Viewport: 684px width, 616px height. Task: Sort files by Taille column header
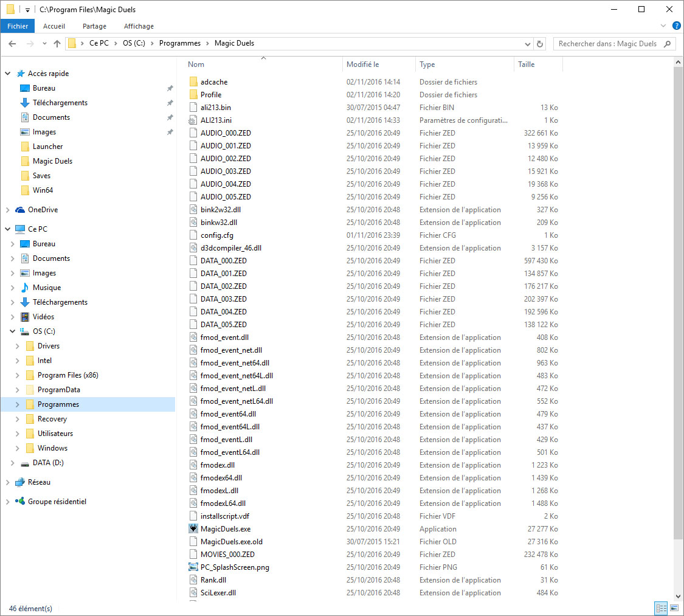(527, 64)
